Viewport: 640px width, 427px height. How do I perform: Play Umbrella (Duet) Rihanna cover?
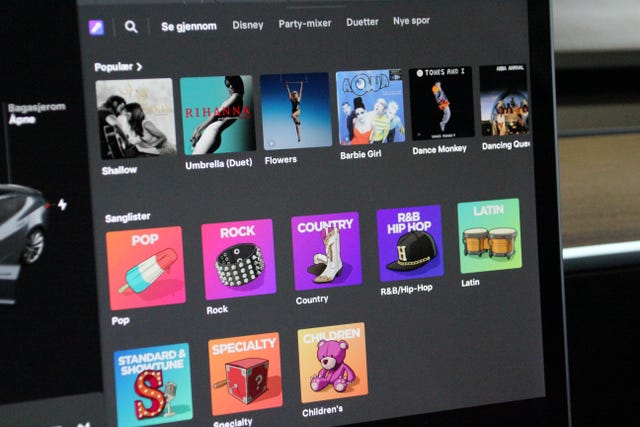pos(218,115)
